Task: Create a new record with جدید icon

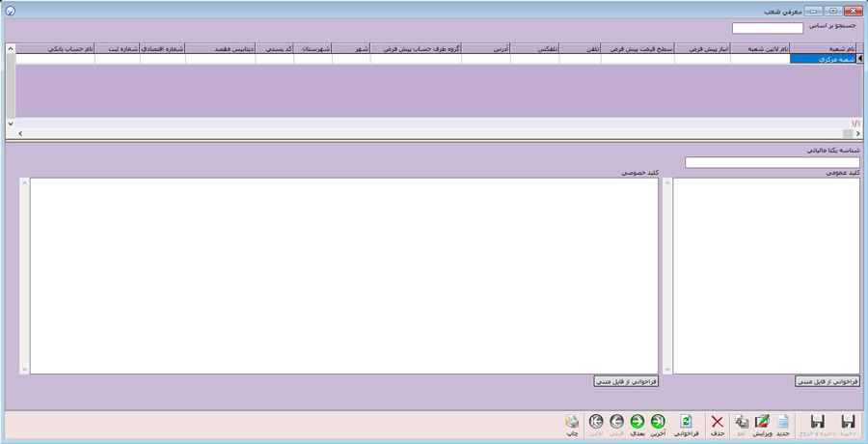Action: coord(783,425)
